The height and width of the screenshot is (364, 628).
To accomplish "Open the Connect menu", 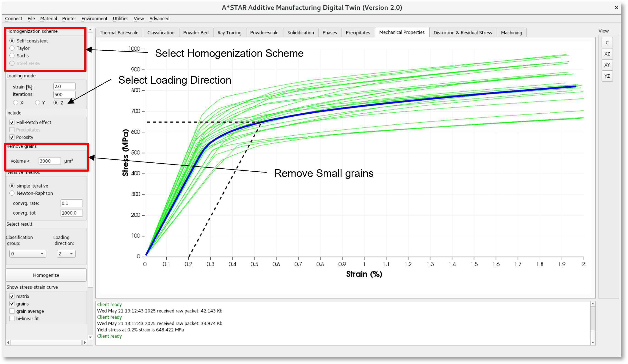I will coord(14,19).
